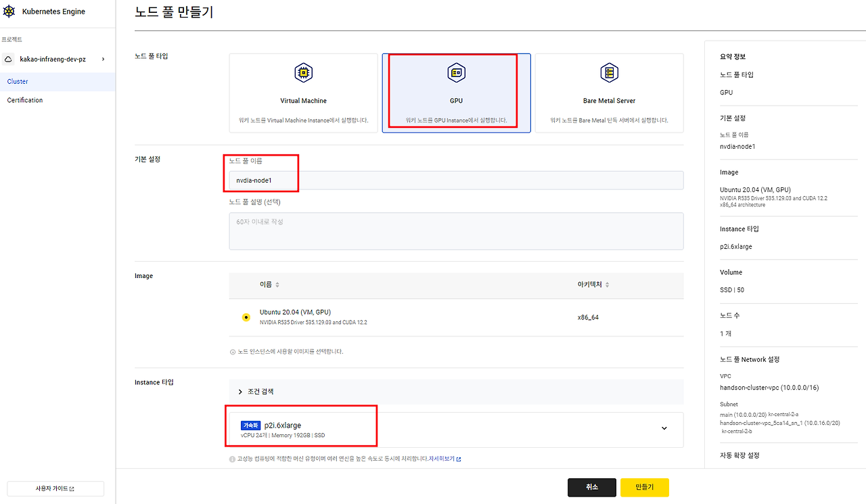Click the node pool name field nvidia-node1

click(456, 181)
